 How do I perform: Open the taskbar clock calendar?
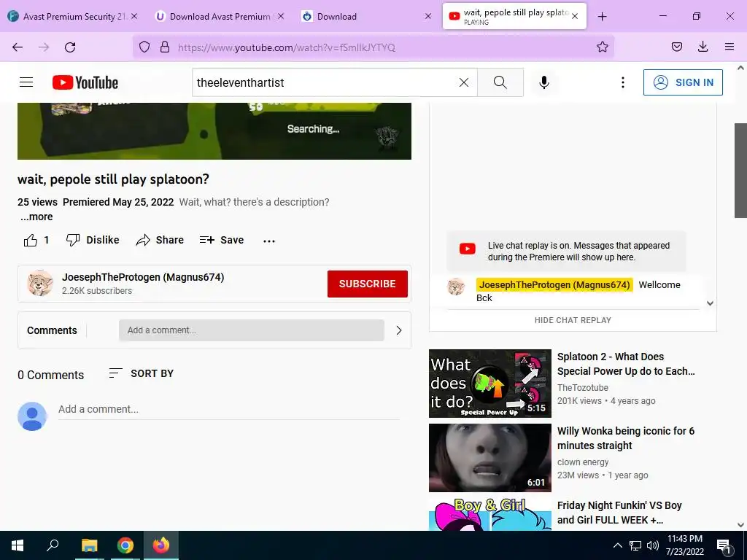point(684,545)
